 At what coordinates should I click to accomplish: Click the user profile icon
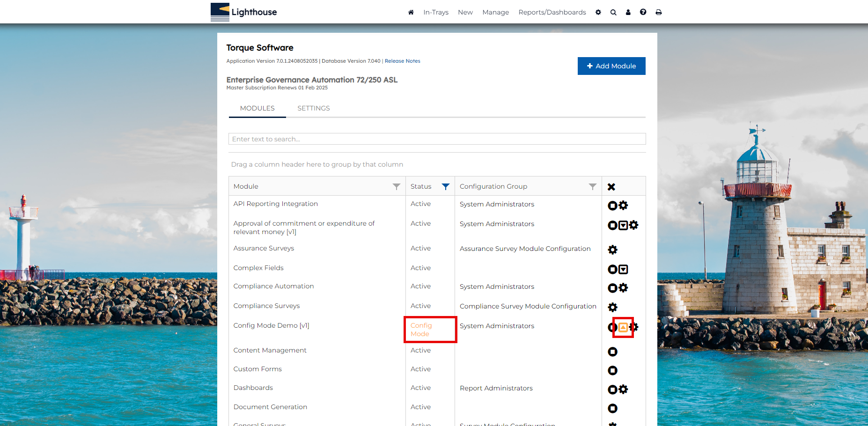pyautogui.click(x=628, y=12)
